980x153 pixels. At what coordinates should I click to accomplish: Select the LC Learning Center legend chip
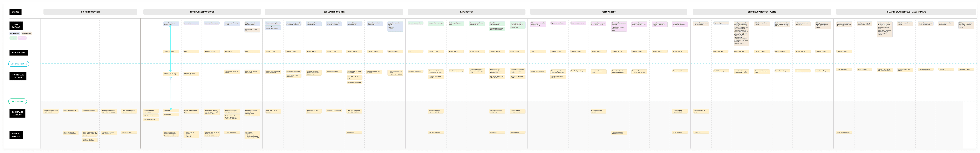15,33
